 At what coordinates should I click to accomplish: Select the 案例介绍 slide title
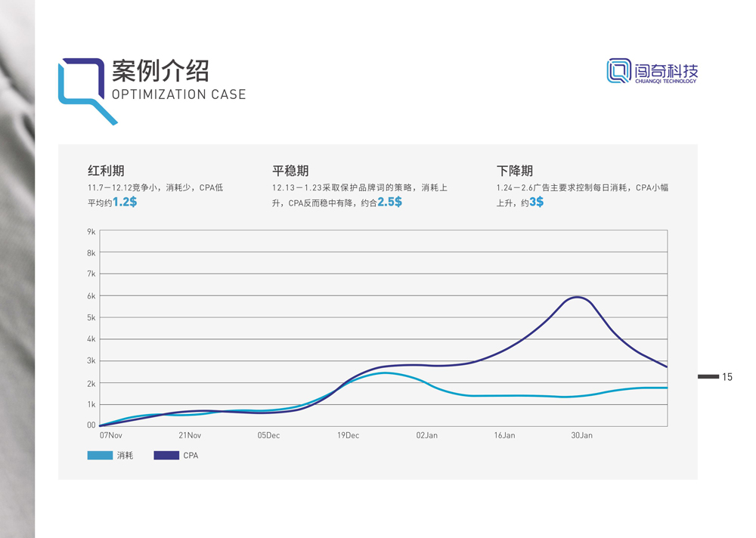(x=160, y=71)
